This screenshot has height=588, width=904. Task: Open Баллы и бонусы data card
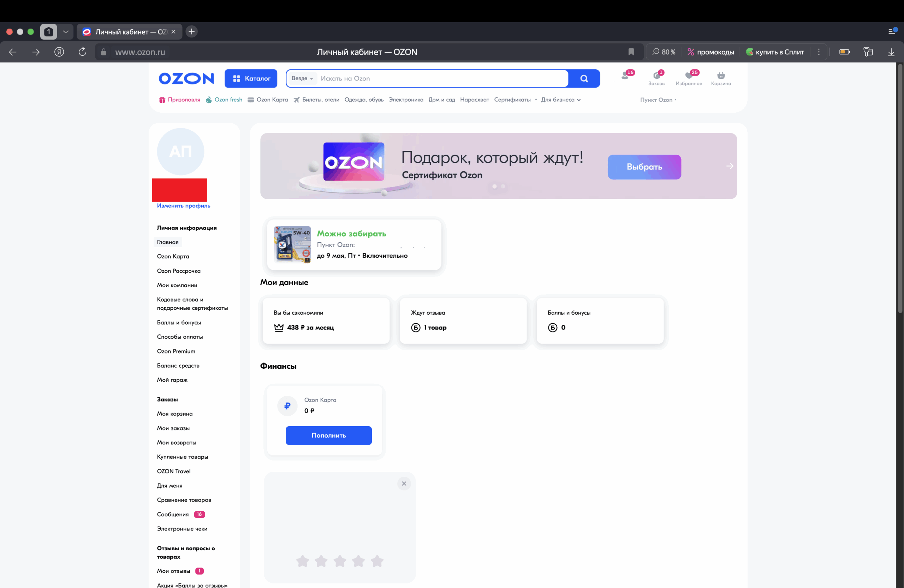click(x=600, y=321)
